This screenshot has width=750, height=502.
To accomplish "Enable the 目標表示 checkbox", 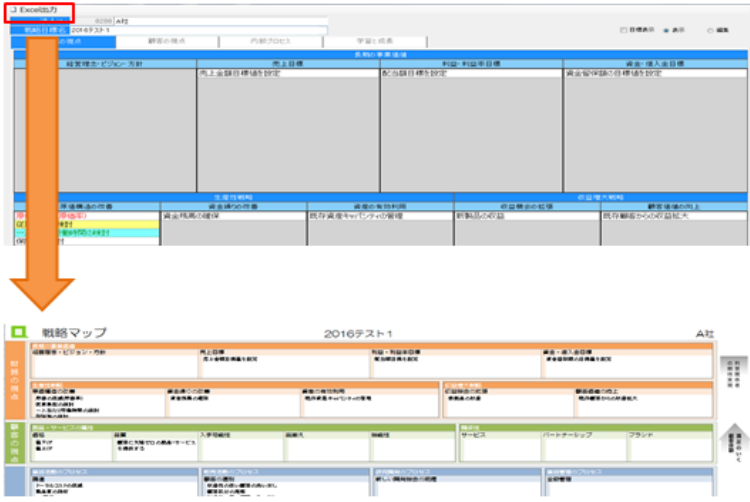I will [624, 30].
